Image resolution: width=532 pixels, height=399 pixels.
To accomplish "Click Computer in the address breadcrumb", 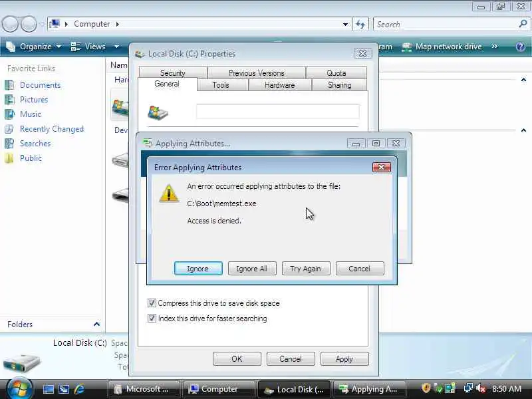I will 92,24.
